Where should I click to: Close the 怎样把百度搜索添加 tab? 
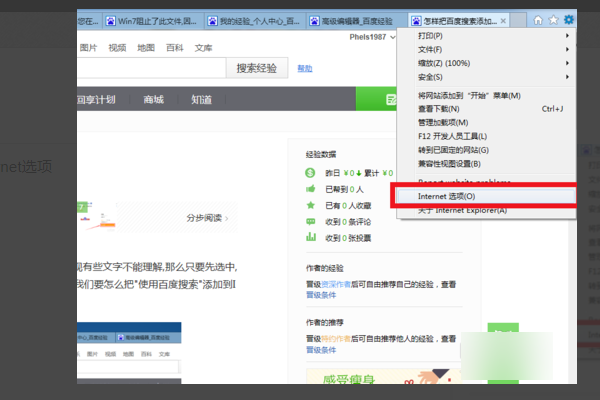[x=503, y=21]
